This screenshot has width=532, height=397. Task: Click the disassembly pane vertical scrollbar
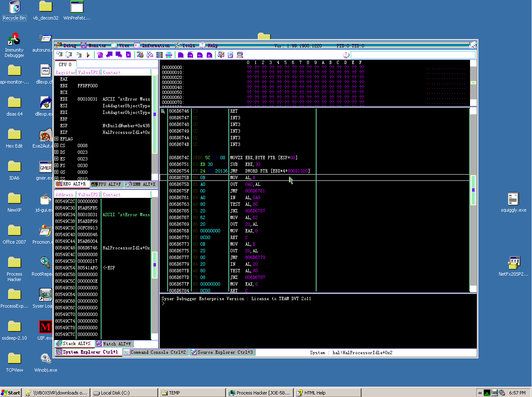tap(473, 200)
